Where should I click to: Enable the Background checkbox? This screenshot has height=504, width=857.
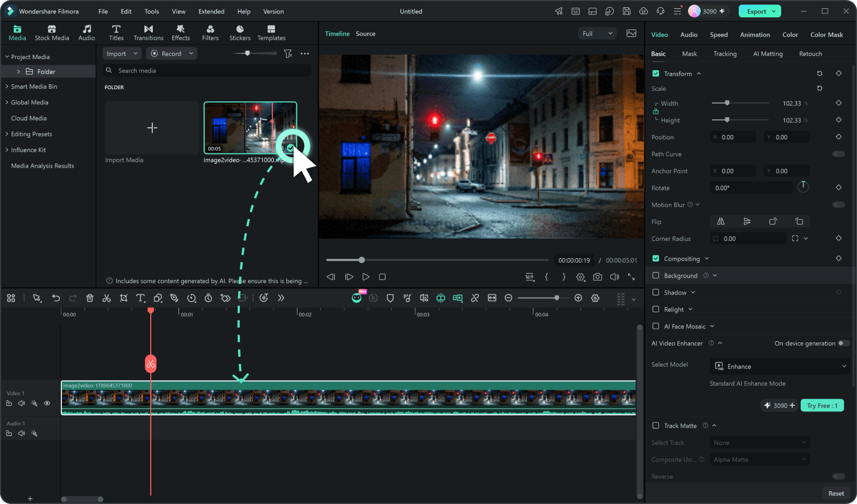point(656,275)
